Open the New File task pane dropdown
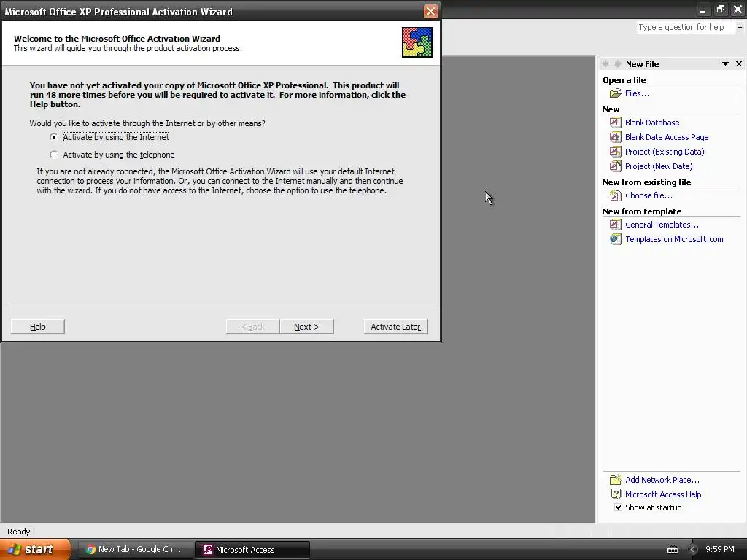This screenshot has height=560, width=747. click(725, 64)
